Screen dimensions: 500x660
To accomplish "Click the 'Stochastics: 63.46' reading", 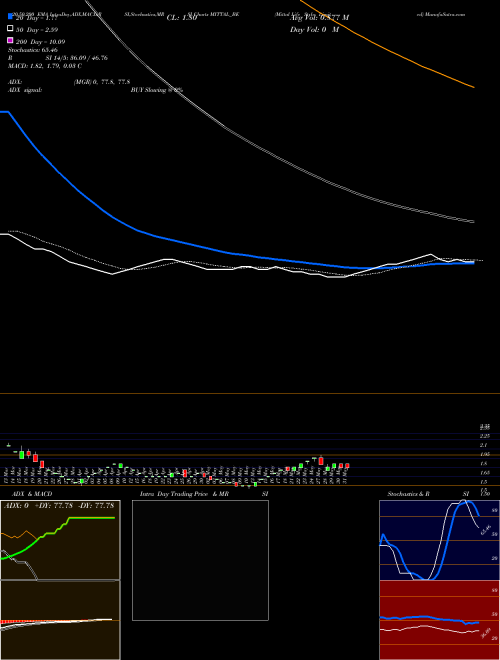I will coord(33,50).
